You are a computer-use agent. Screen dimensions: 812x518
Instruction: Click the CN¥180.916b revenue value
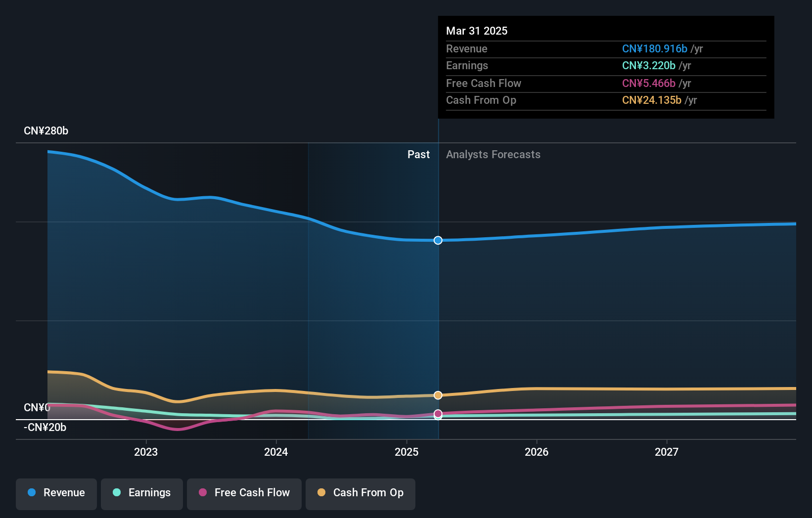(655, 48)
